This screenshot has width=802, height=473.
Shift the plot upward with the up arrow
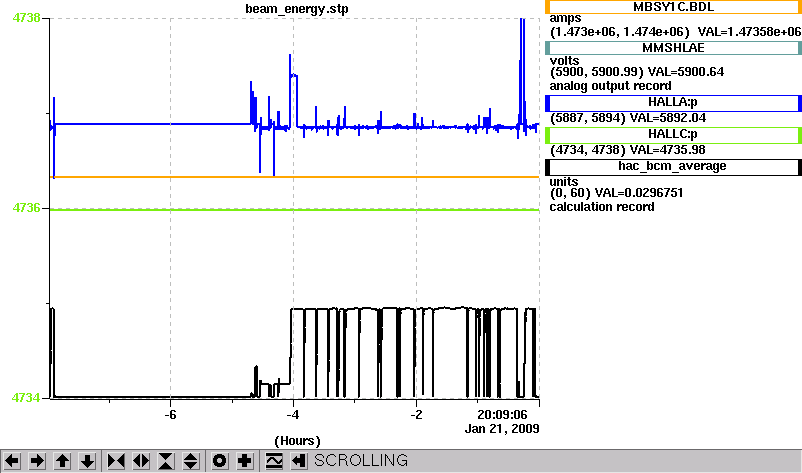coord(62,461)
